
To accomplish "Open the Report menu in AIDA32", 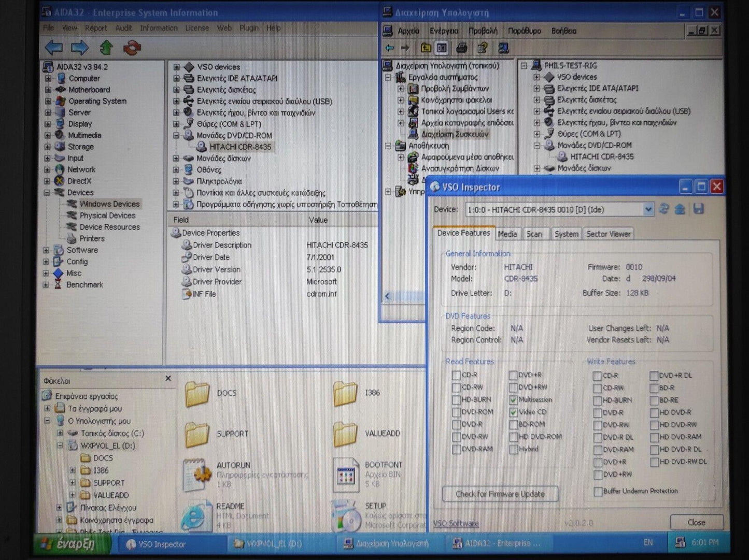I will (x=96, y=28).
